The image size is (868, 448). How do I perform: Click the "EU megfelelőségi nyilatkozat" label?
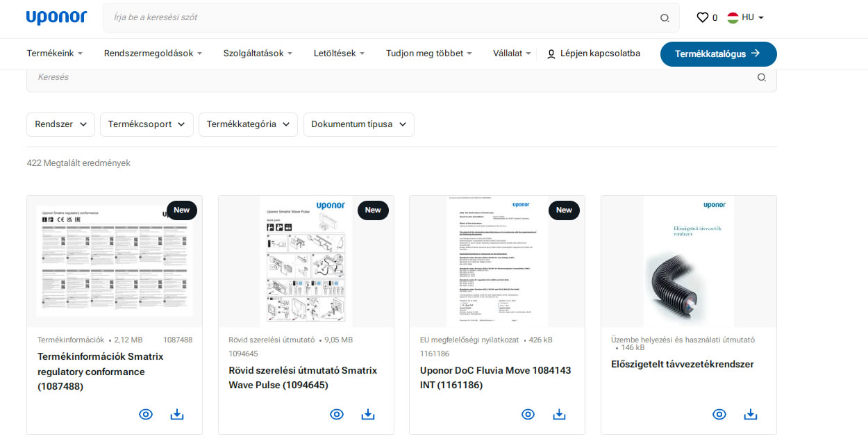(469, 340)
